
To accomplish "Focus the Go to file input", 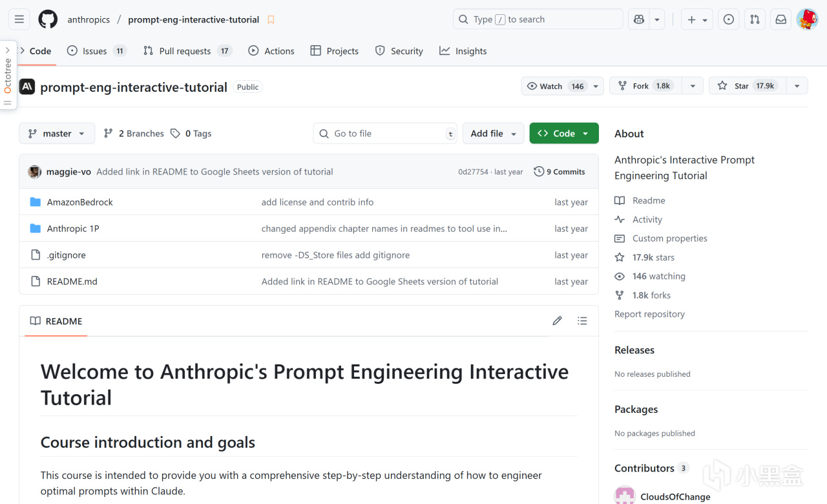I will pyautogui.click(x=385, y=133).
